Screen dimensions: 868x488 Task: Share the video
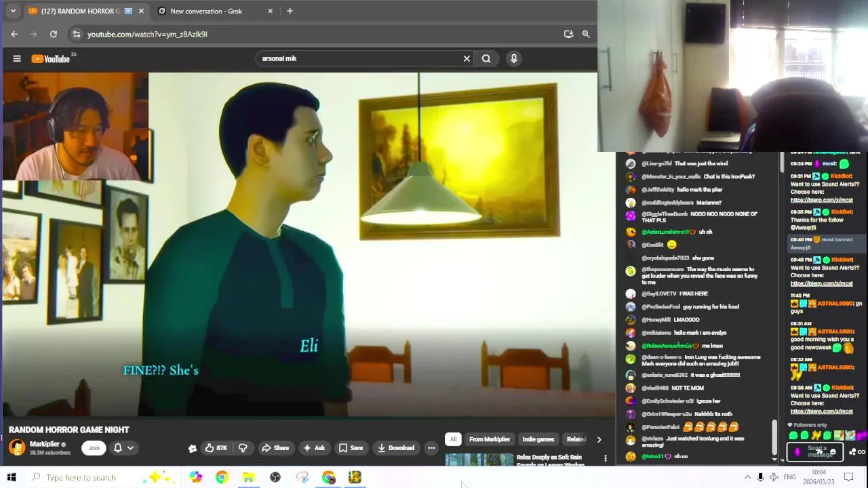(x=275, y=448)
